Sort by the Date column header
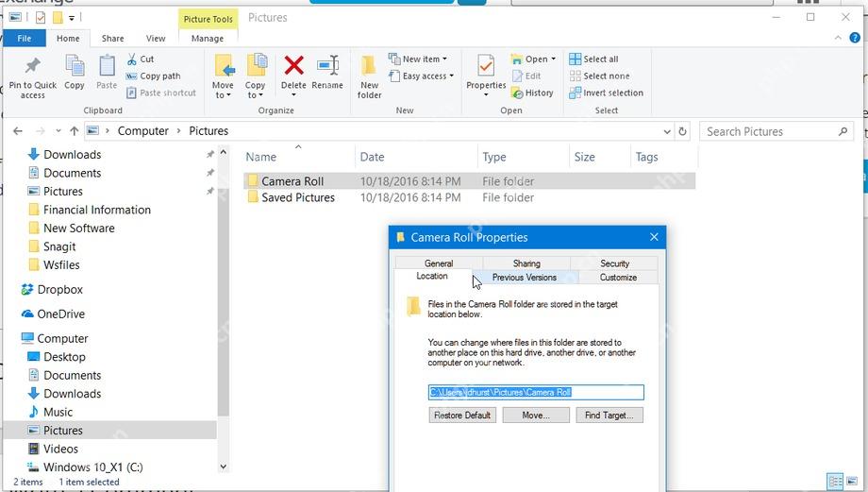The image size is (868, 492). point(372,157)
